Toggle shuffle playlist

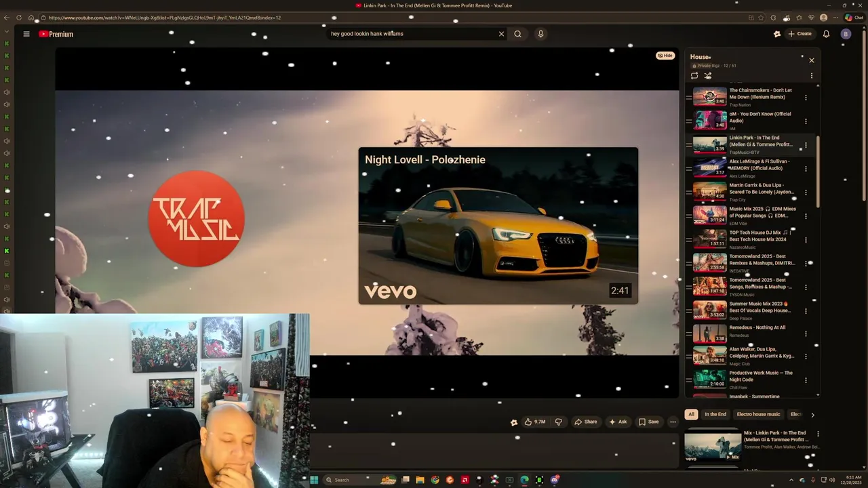(x=708, y=76)
